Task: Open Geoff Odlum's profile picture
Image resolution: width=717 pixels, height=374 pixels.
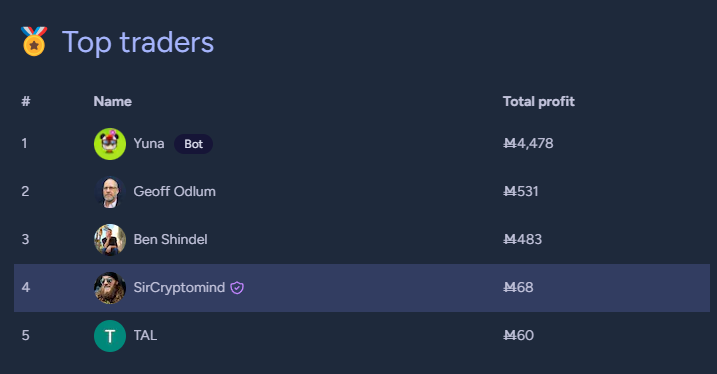Action: point(110,192)
